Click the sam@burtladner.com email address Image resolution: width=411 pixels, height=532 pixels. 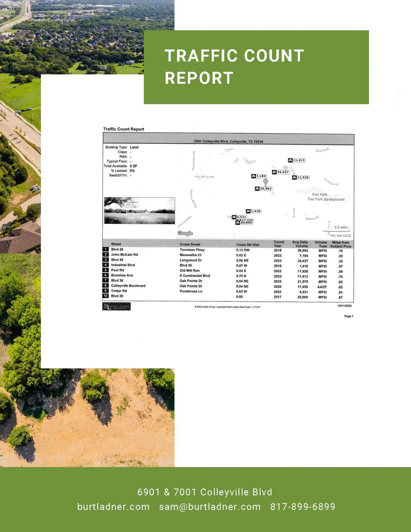point(210,507)
